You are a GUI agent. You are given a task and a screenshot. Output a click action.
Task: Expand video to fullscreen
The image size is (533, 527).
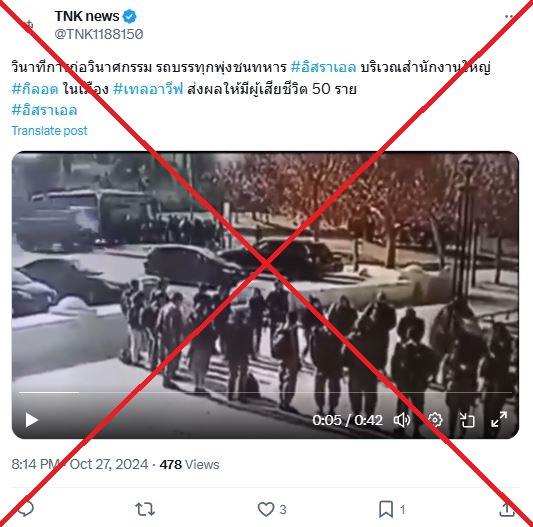[499, 419]
